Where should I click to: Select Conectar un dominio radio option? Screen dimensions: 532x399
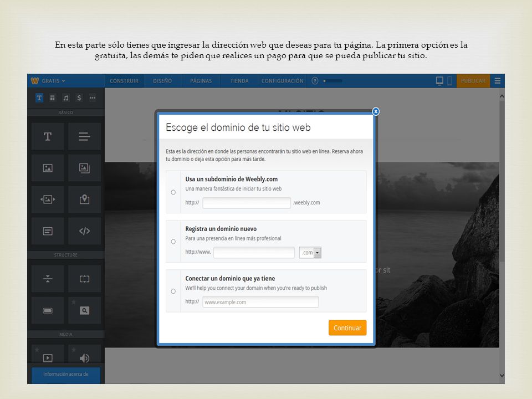[x=173, y=291]
